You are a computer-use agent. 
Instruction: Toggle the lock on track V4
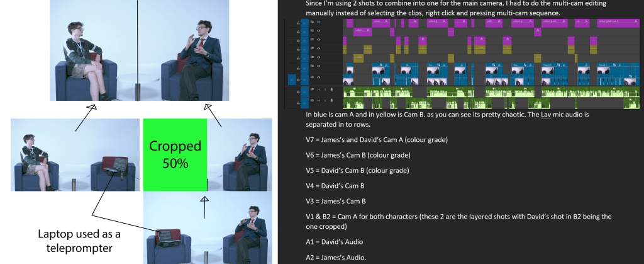point(298,50)
